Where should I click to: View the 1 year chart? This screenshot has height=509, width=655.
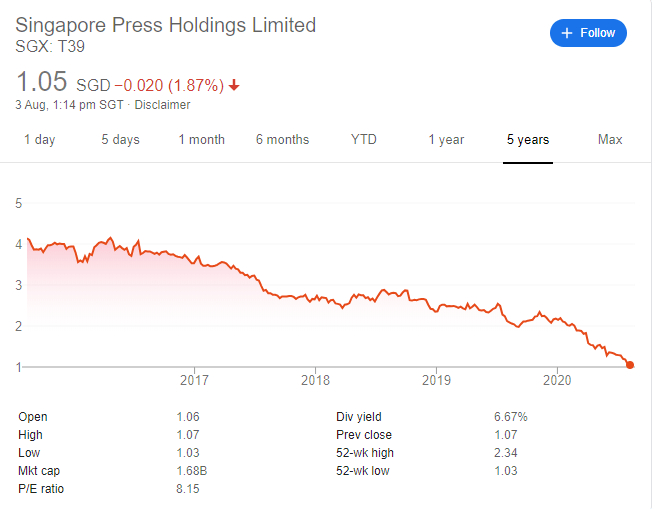point(446,140)
